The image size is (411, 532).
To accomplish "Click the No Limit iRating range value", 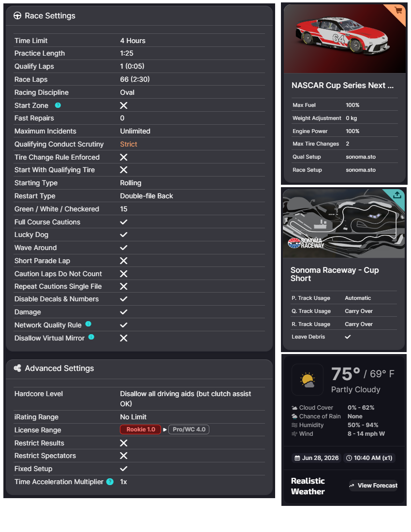I will click(x=133, y=417).
